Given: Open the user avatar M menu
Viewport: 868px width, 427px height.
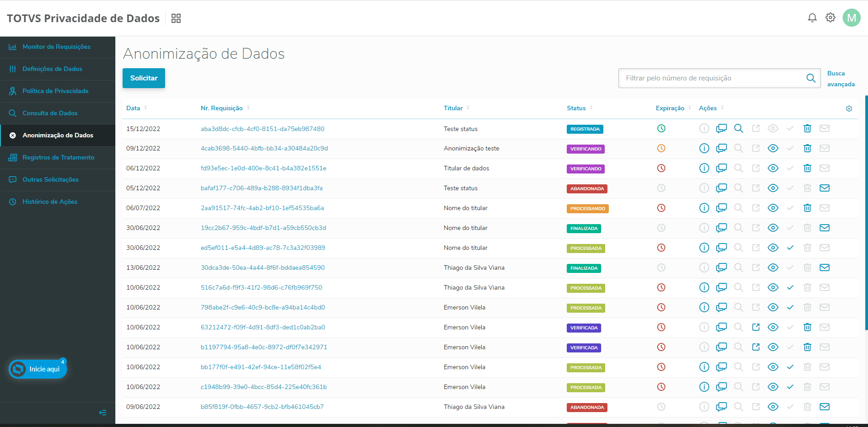Looking at the screenshot, I should tap(852, 18).
